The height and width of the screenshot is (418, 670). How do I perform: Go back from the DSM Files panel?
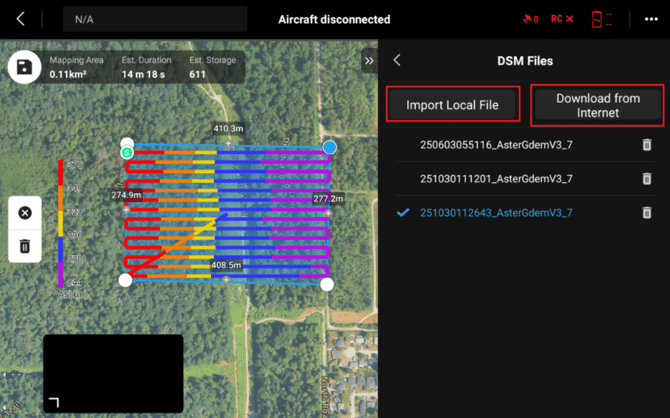coord(397,61)
